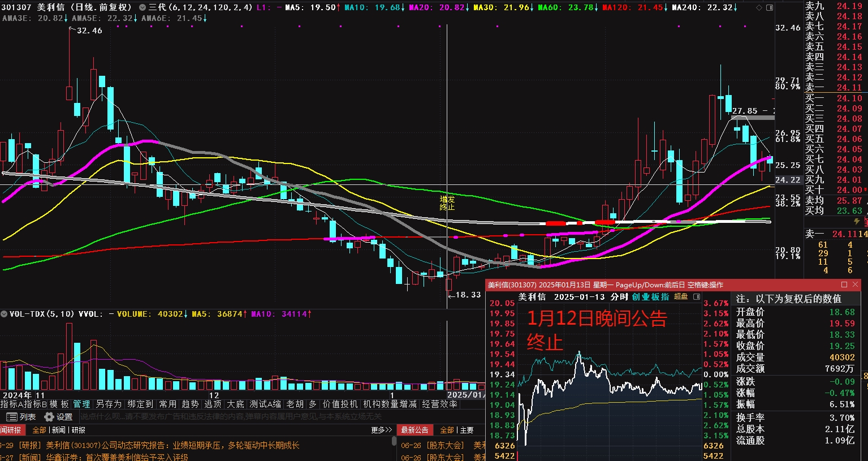
Task: Click the 301307 美利信 chart title
Action: [67, 7]
